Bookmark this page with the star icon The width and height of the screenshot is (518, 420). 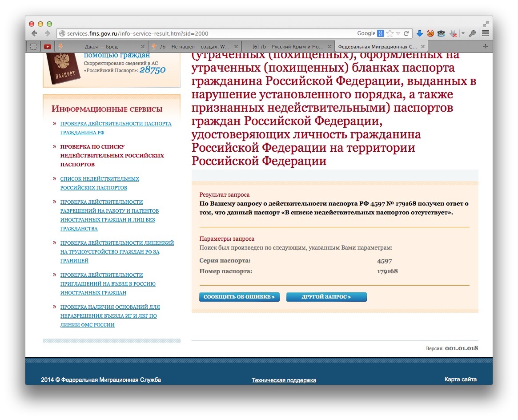coord(390,33)
